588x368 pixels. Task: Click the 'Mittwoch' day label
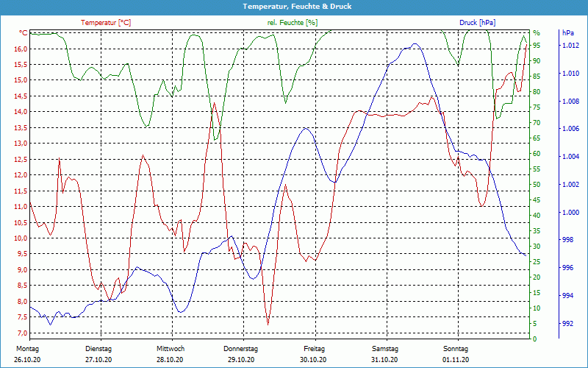tap(170, 349)
